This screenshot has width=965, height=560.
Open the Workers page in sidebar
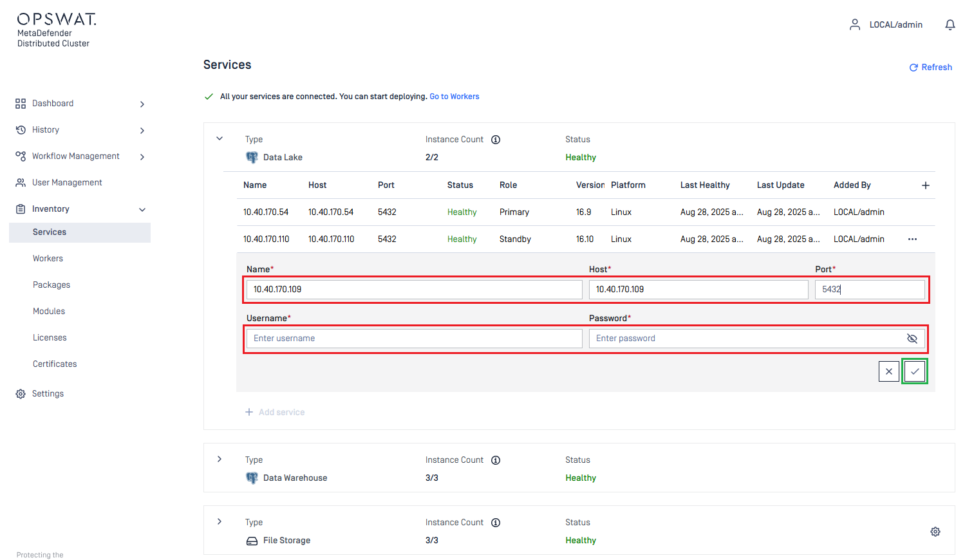pyautogui.click(x=48, y=259)
